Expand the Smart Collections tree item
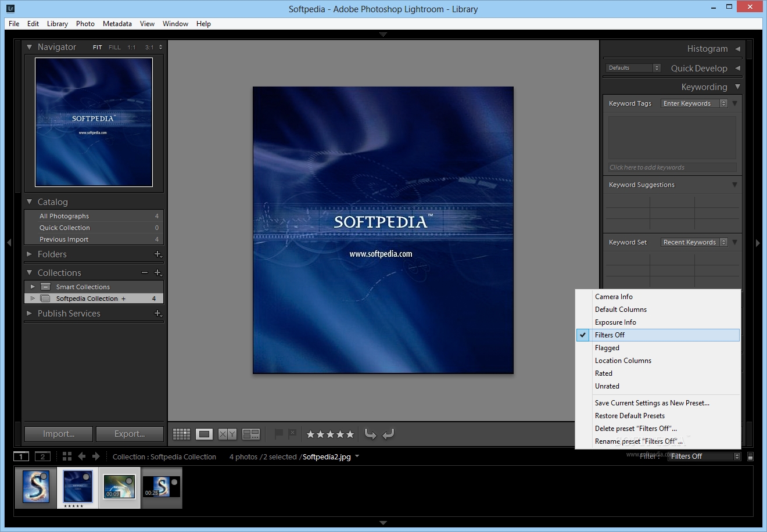Viewport: 767px width, 532px height. (33, 286)
